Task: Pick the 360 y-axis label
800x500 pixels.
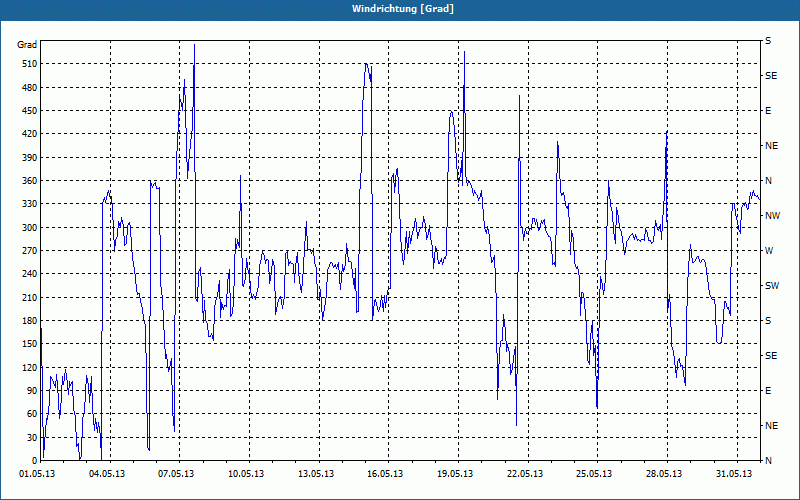Action: (x=30, y=181)
